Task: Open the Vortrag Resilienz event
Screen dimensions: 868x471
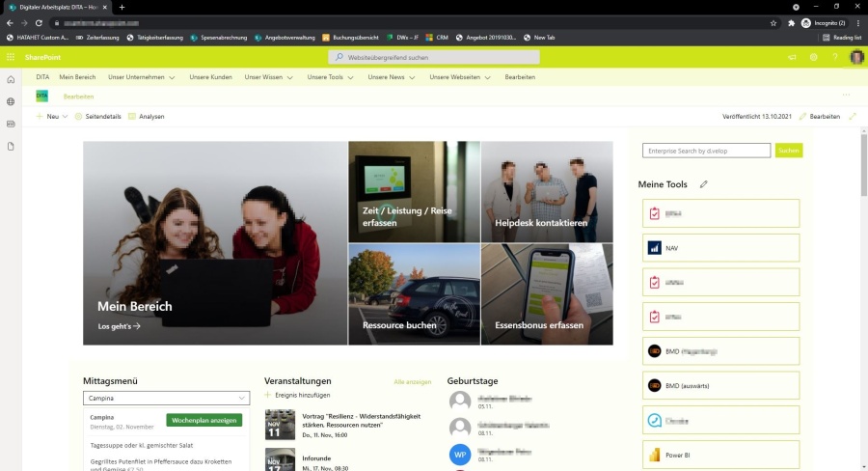Action: coord(362,421)
